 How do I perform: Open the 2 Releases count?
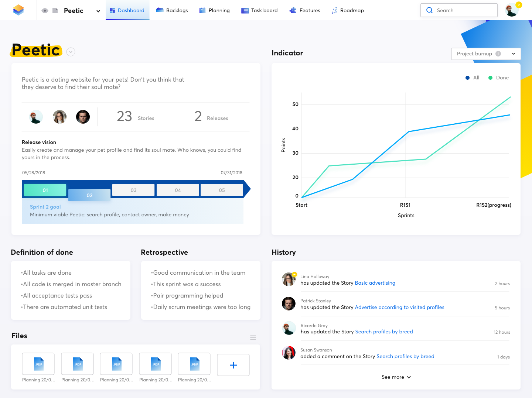[211, 117]
